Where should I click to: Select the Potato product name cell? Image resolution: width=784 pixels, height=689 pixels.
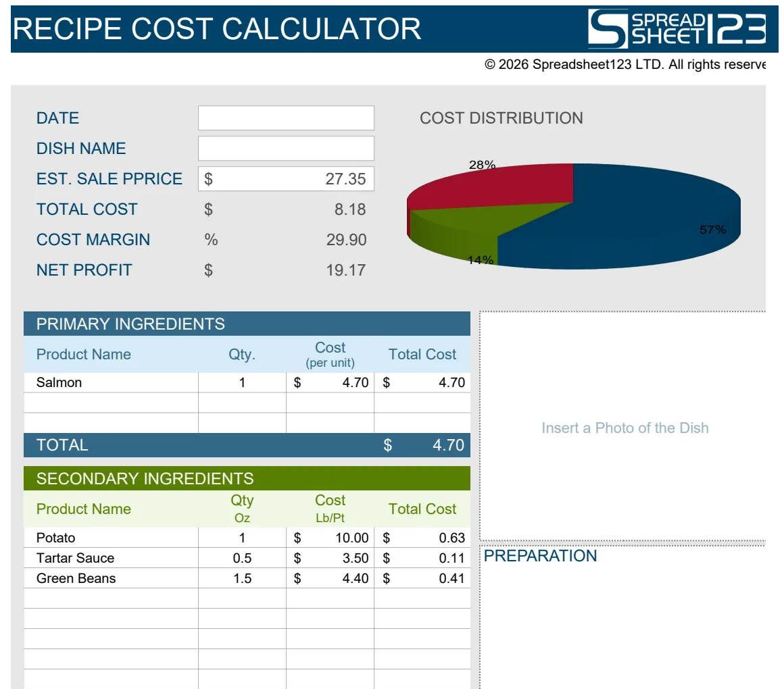pyautogui.click(x=111, y=538)
